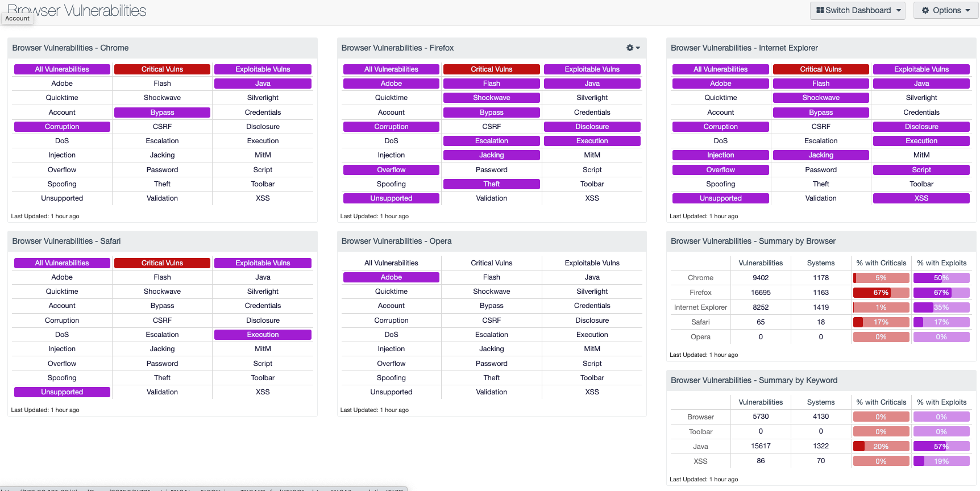The image size is (980, 491).
Task: Select Theft indicator in the Firefox panel
Action: click(x=491, y=184)
